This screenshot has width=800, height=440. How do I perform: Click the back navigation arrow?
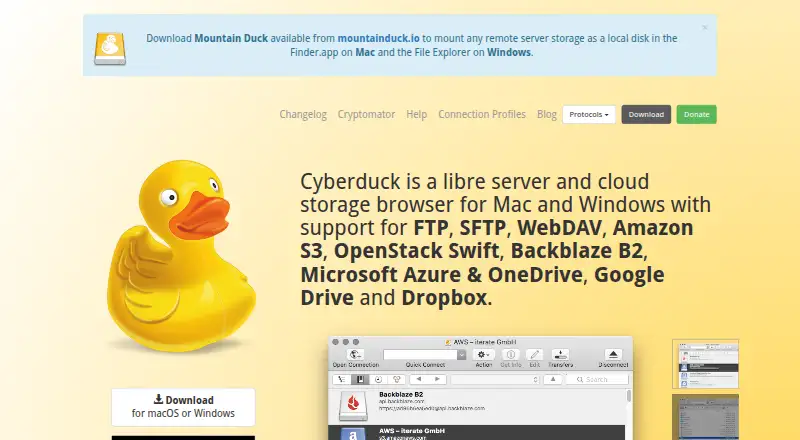[x=419, y=379]
